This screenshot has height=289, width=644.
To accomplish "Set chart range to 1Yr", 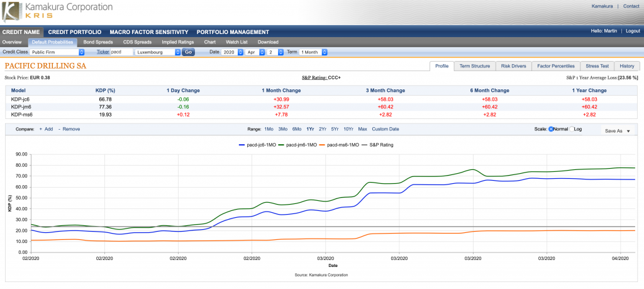I will click(x=310, y=129).
